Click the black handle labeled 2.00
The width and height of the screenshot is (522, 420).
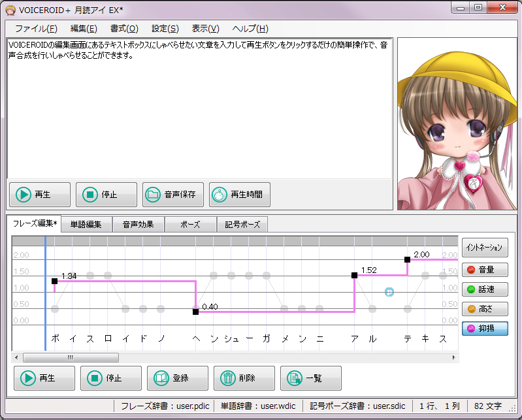[x=407, y=259]
